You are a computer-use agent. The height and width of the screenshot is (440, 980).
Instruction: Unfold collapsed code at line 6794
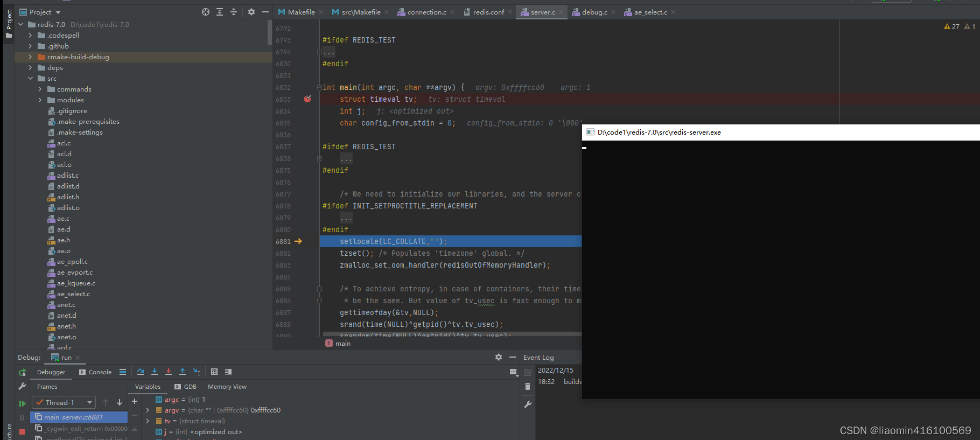tap(319, 52)
